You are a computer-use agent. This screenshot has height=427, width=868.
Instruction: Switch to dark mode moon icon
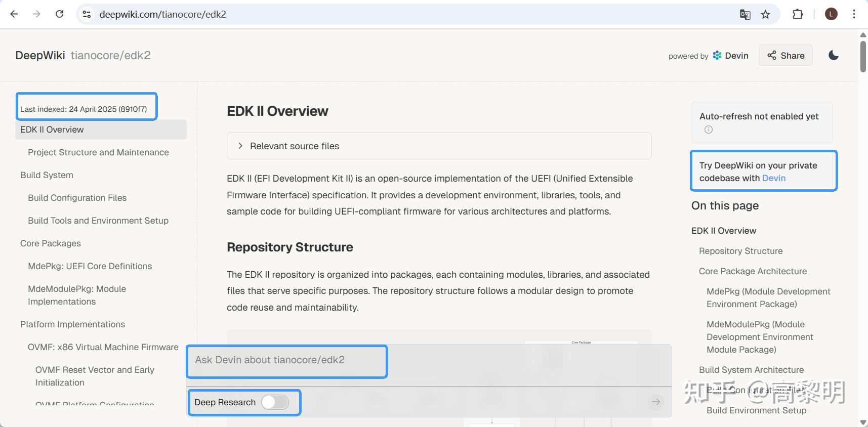click(x=834, y=55)
